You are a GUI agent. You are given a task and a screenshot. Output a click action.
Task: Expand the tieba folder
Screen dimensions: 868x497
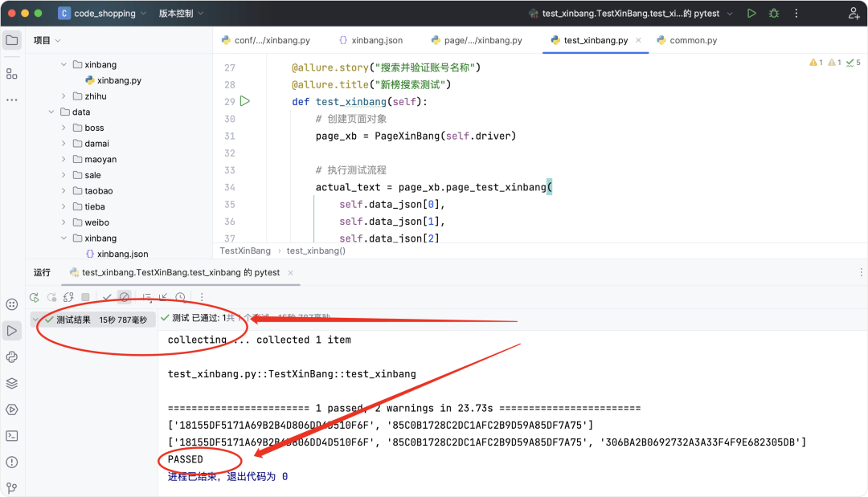[63, 207]
